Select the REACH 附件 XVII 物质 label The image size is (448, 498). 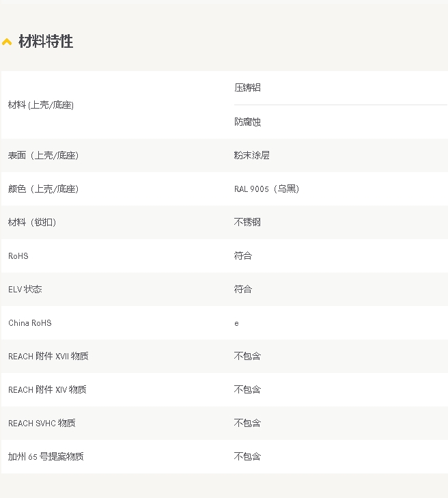pos(48,357)
